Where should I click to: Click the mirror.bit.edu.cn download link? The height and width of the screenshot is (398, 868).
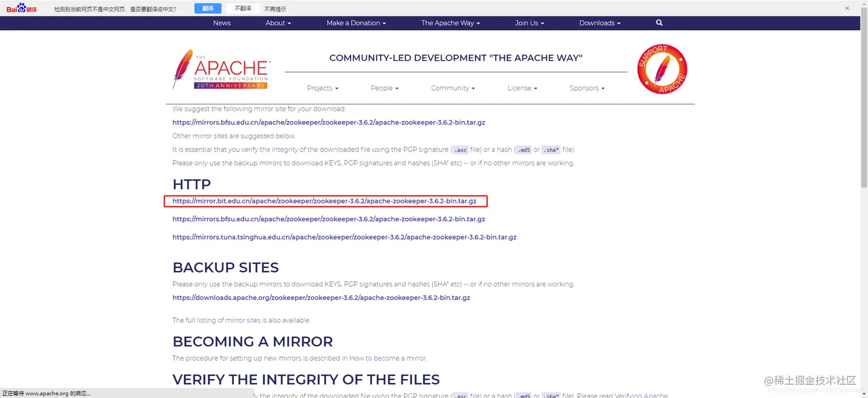pyautogui.click(x=324, y=201)
